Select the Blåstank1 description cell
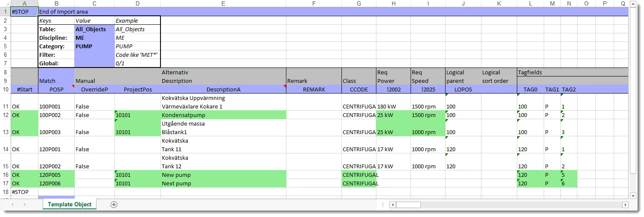 coord(223,128)
